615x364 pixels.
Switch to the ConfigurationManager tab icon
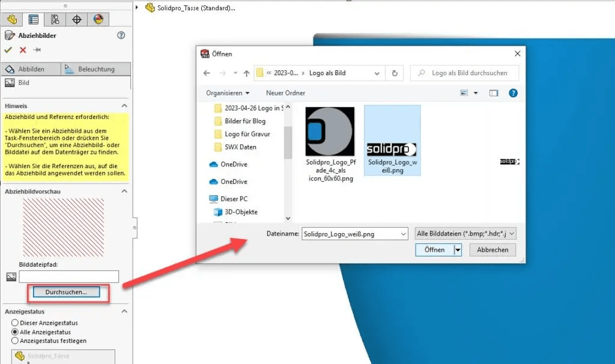click(55, 19)
